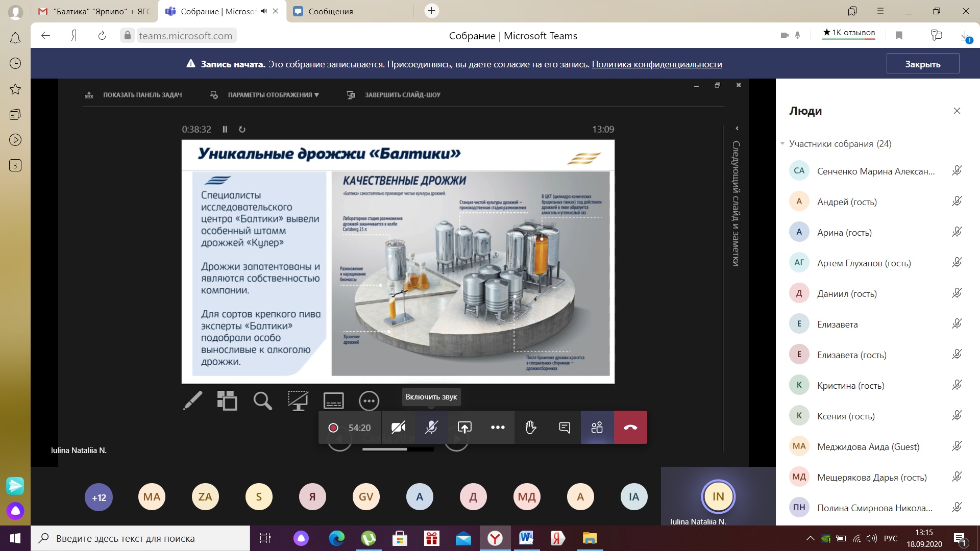Viewport: 980px width, 551px height.
Task: Show the meeting chat
Action: tap(564, 428)
